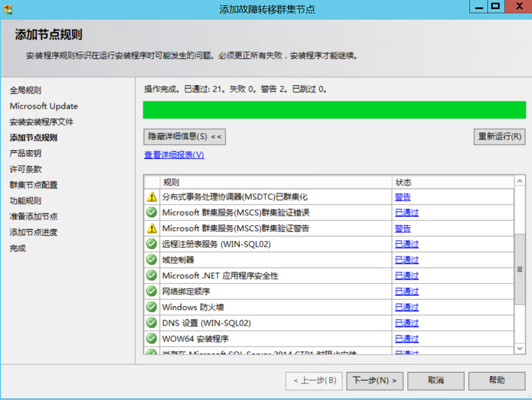Select 全局规则 step in the sidebar

click(25, 91)
